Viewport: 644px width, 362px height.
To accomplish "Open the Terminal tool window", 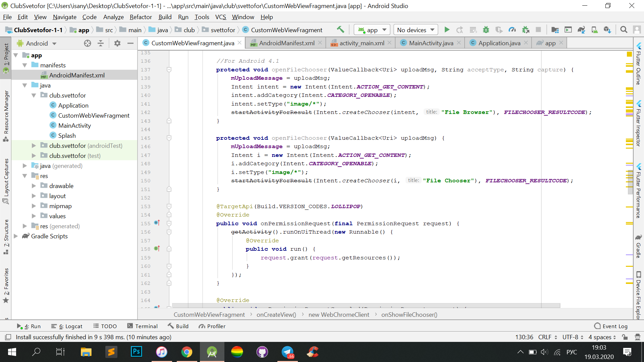I will pos(142,326).
